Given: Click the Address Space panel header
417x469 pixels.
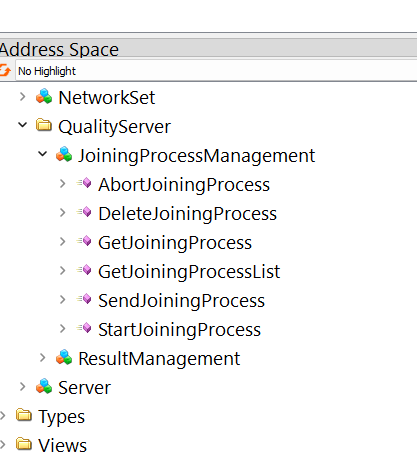Looking at the screenshot, I should point(208,49).
